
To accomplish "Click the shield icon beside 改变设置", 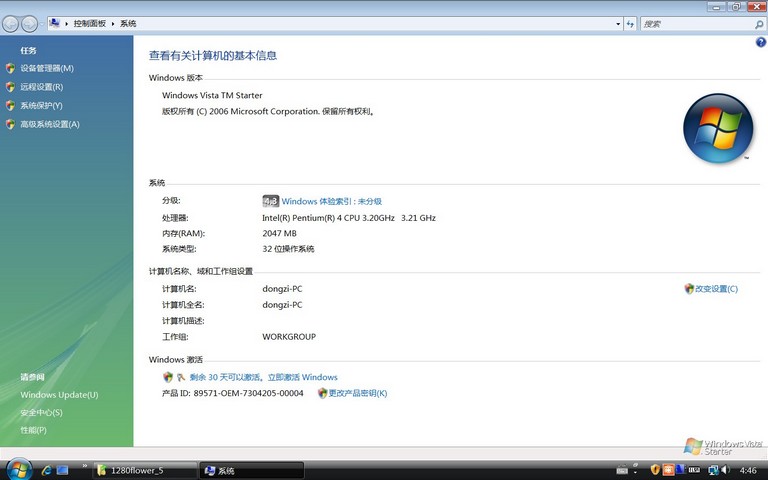I will [x=689, y=288].
